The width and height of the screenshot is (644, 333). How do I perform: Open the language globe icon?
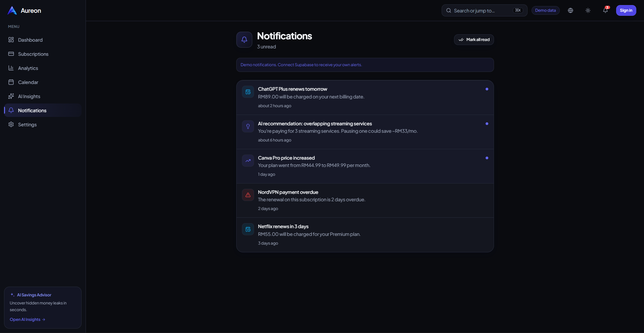tap(571, 10)
